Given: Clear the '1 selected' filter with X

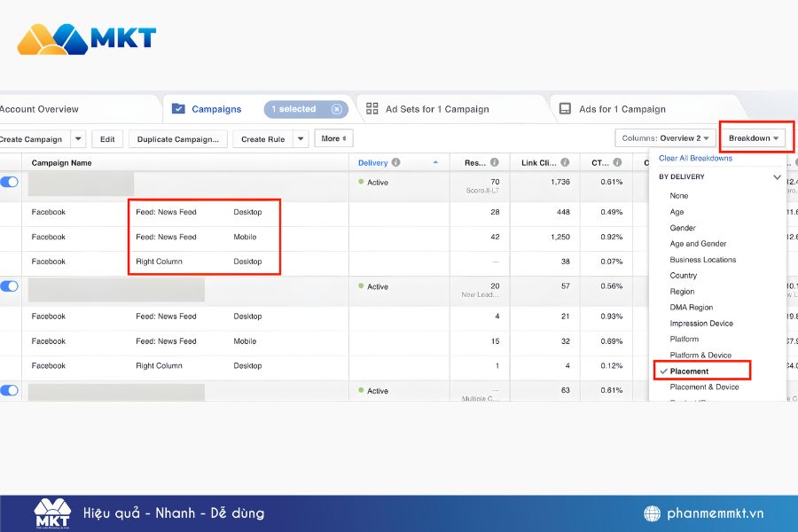Looking at the screenshot, I should (x=336, y=109).
